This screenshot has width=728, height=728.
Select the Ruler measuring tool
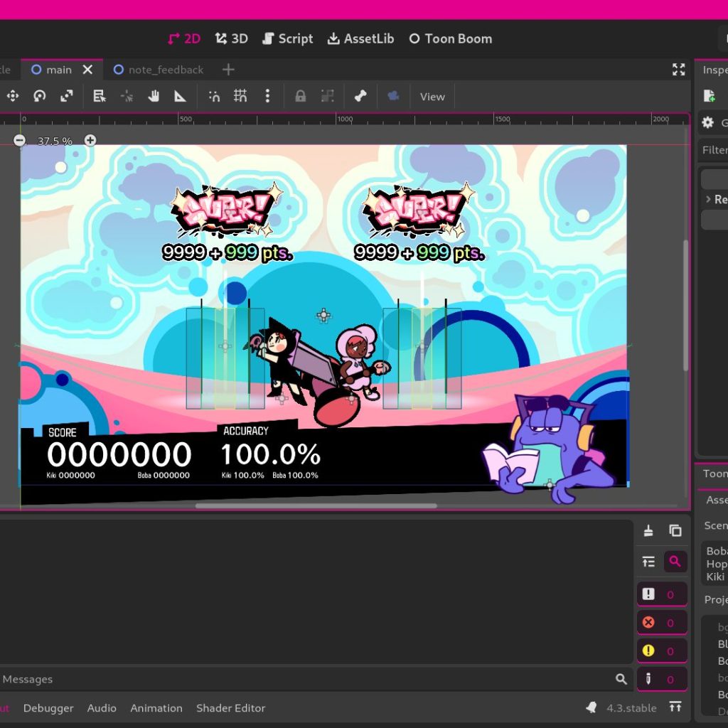tap(181, 96)
